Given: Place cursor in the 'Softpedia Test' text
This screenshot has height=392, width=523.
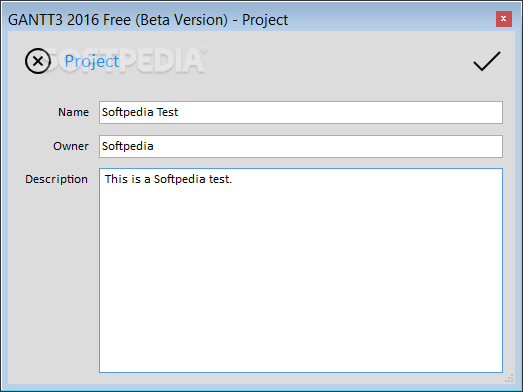Looking at the screenshot, I should [x=140, y=112].
